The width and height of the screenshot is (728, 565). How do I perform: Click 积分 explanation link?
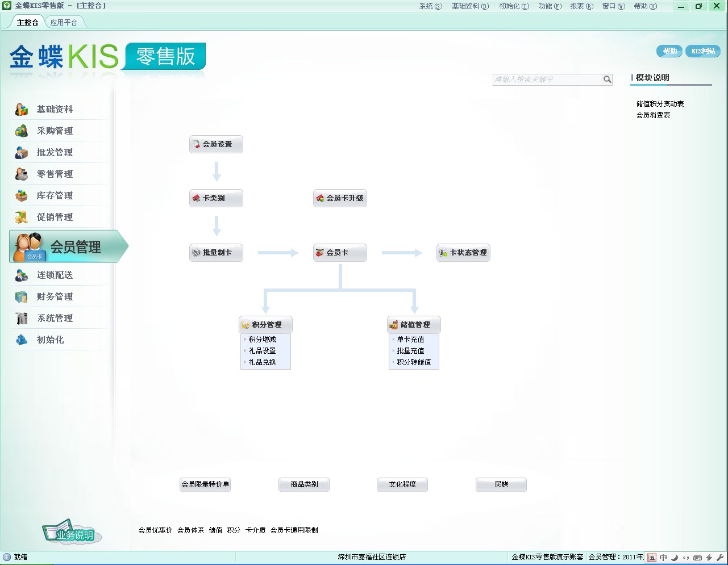234,530
